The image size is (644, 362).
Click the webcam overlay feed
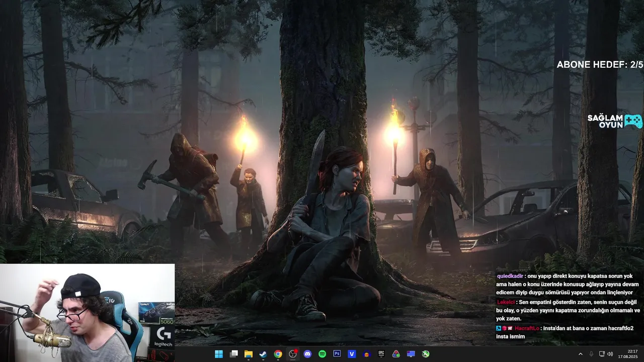88,313
